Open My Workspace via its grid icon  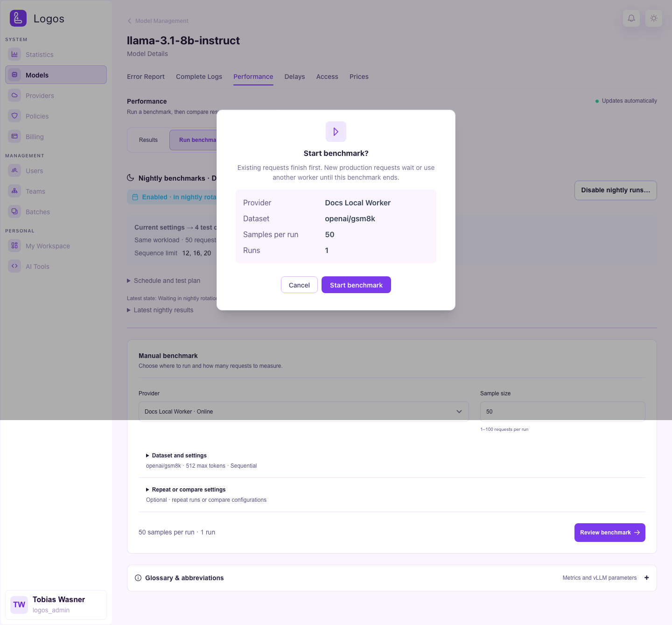[14, 246]
